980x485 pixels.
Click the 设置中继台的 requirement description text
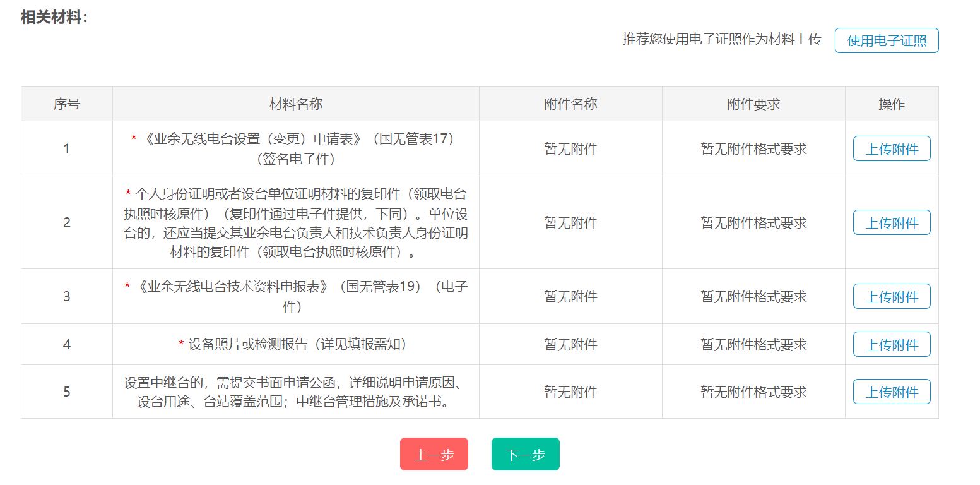pos(295,392)
